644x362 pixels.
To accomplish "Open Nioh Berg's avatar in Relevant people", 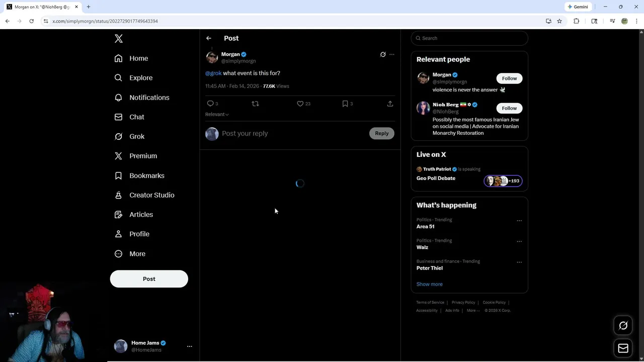I will 423,108.
